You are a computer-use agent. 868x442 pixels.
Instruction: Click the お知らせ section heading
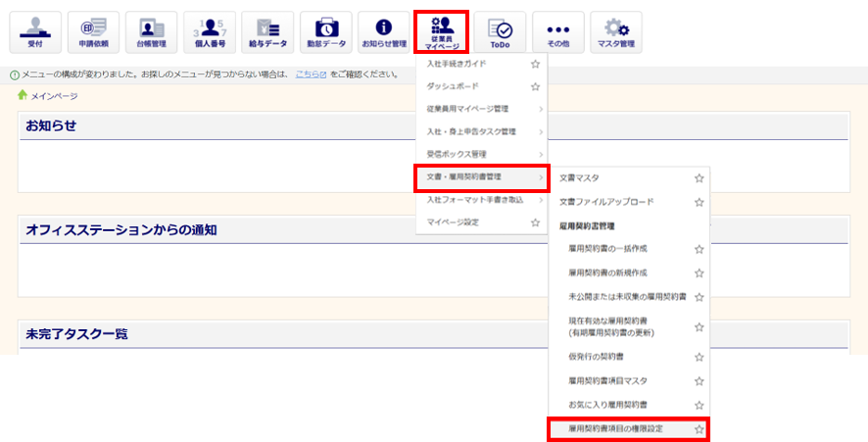tap(51, 126)
